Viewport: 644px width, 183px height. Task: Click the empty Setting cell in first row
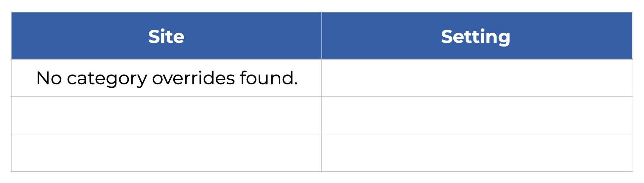point(477,78)
